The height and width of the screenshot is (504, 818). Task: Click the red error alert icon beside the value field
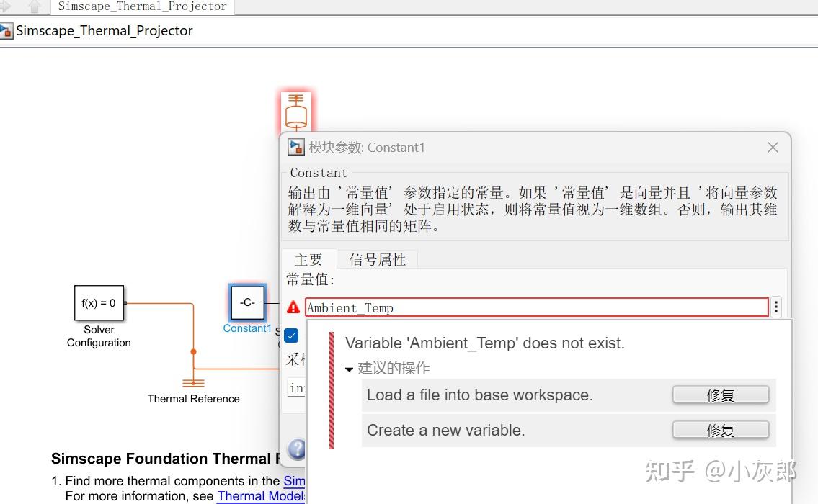[x=293, y=307]
